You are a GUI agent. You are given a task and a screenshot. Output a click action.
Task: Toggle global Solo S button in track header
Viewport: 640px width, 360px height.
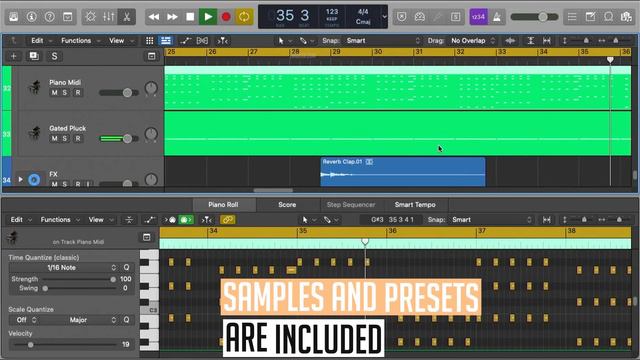coord(54,56)
